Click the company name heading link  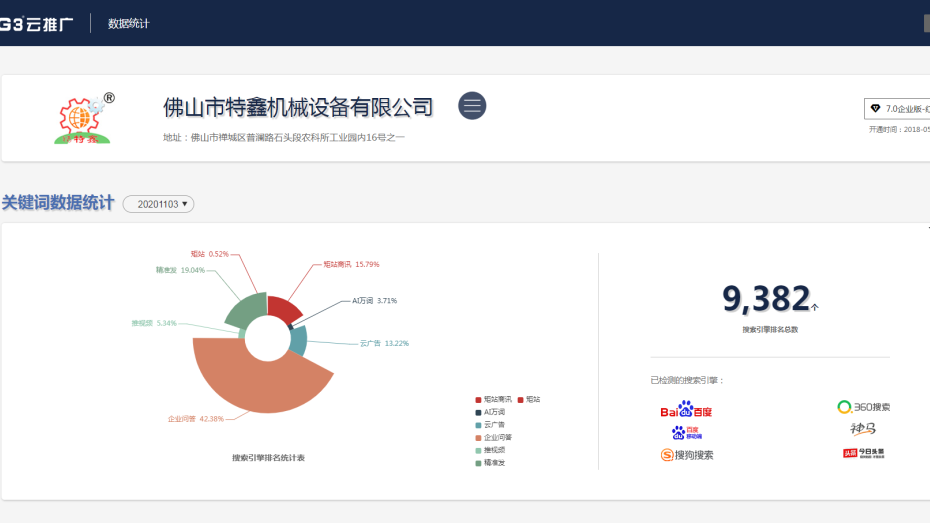(x=298, y=107)
